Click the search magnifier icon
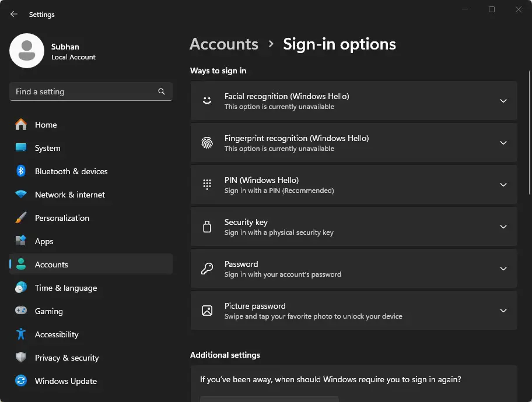This screenshot has height=402, width=532. pyautogui.click(x=162, y=91)
